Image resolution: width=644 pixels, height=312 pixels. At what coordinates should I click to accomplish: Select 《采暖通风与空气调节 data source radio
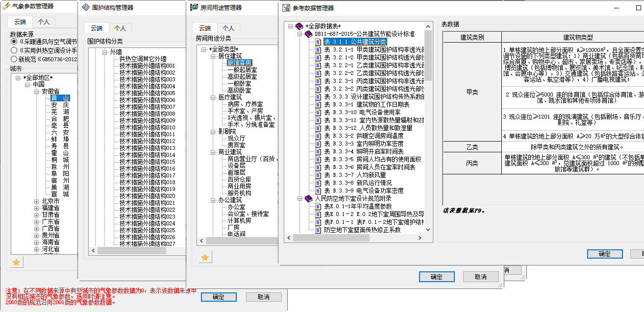[14, 42]
